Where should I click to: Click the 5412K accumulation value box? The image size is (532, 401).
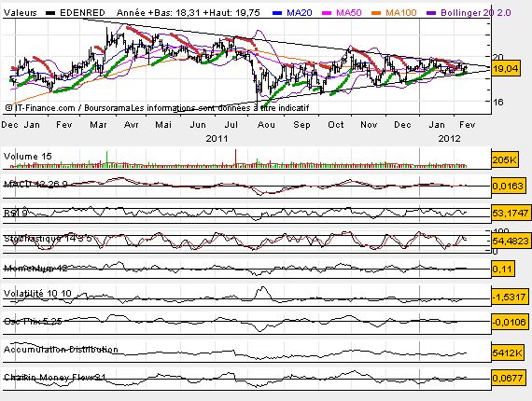tap(508, 353)
